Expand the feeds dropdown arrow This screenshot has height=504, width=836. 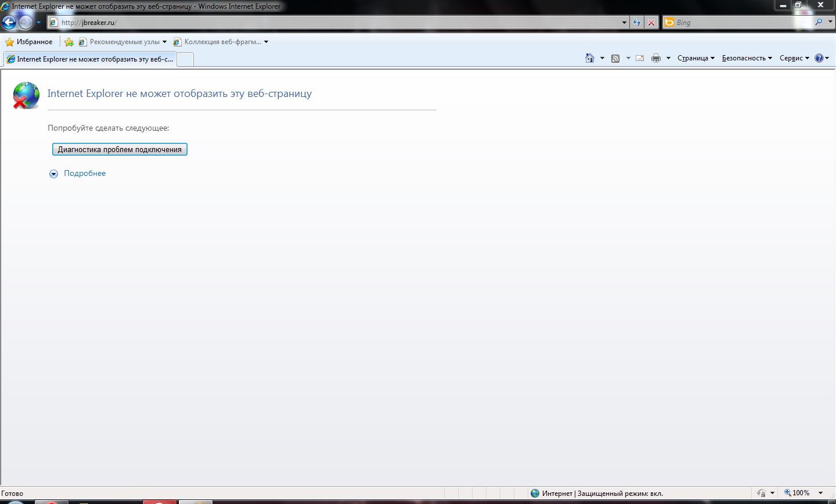628,58
